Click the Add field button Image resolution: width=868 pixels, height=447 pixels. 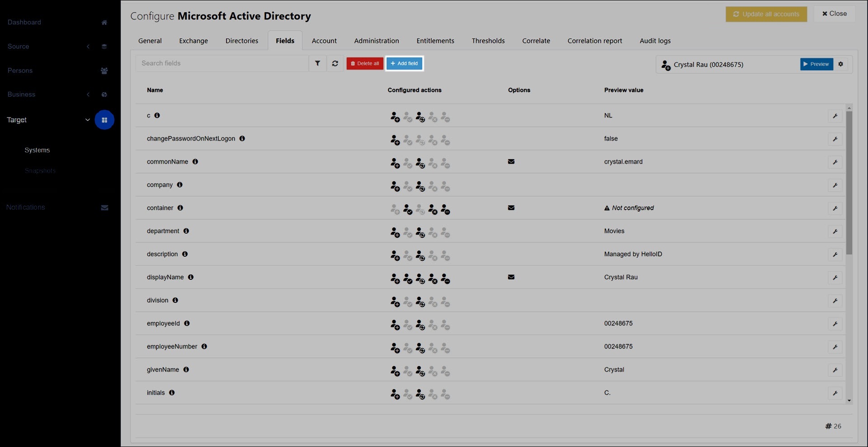[404, 63]
